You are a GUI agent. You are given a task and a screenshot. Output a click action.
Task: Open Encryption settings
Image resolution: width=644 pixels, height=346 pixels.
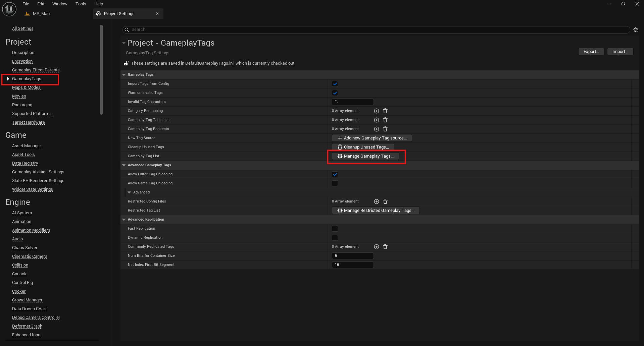click(22, 61)
